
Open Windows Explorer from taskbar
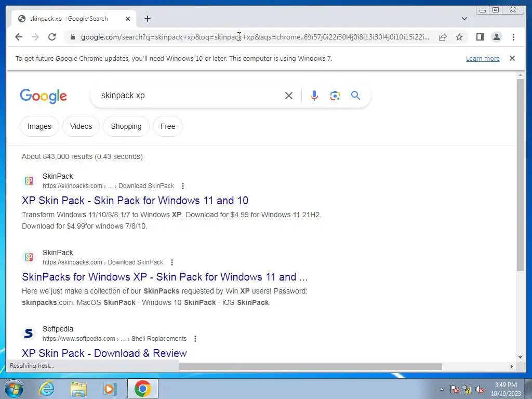click(x=78, y=389)
